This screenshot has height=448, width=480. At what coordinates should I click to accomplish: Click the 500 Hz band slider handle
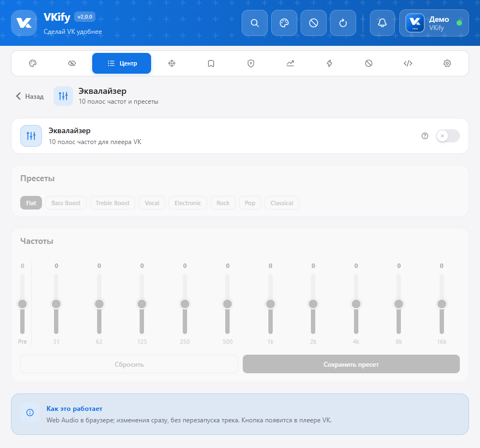(227, 304)
